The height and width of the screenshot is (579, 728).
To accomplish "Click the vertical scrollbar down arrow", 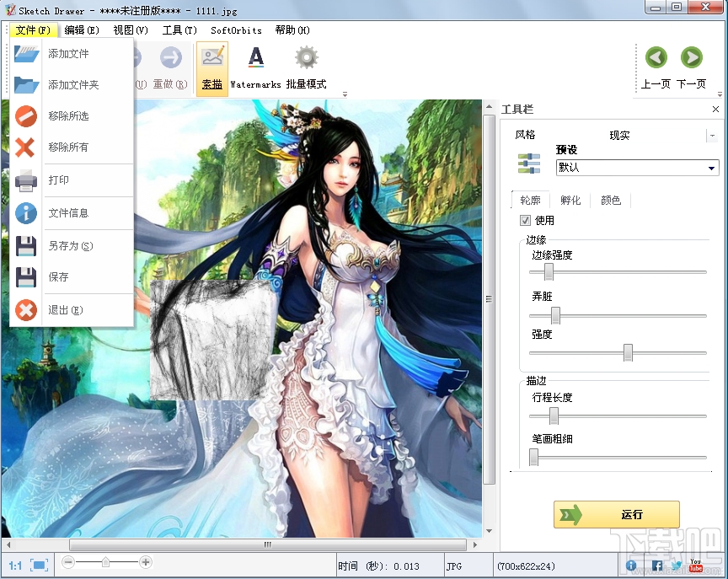I will 489,531.
